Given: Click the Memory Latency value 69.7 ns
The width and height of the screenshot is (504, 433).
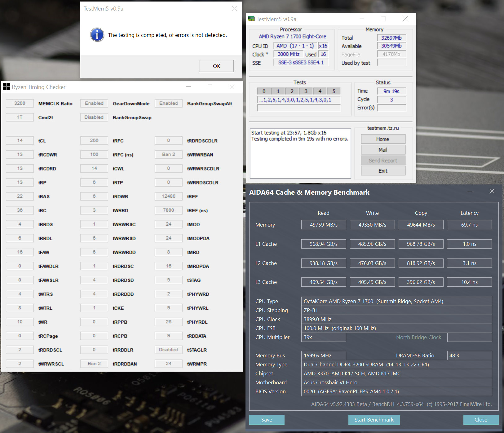Looking at the screenshot, I should (469, 225).
